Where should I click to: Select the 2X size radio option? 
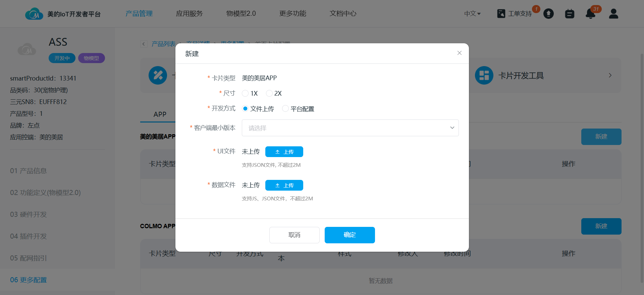[x=269, y=93]
